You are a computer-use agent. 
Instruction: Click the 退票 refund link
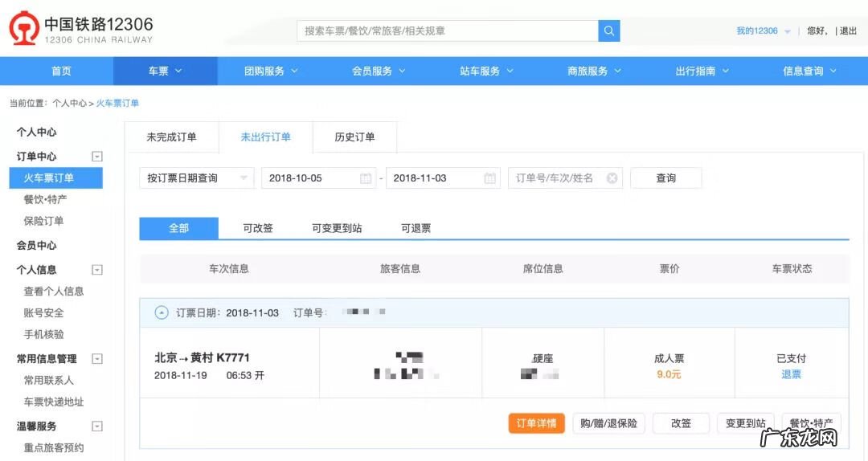coord(791,375)
